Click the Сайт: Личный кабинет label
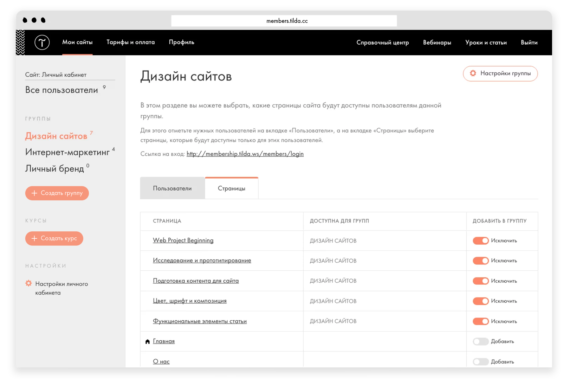570x392 pixels. (56, 75)
